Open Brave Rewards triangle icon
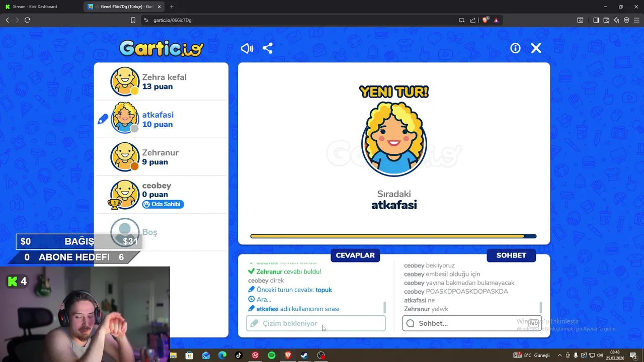This screenshot has height=362, width=644. tap(496, 20)
